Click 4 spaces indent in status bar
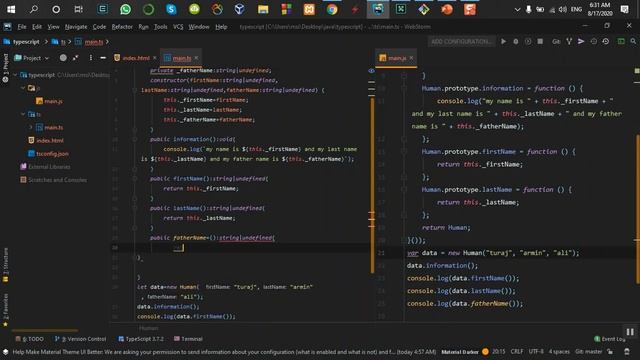Screen dimensions: 640x360 [559, 351]
